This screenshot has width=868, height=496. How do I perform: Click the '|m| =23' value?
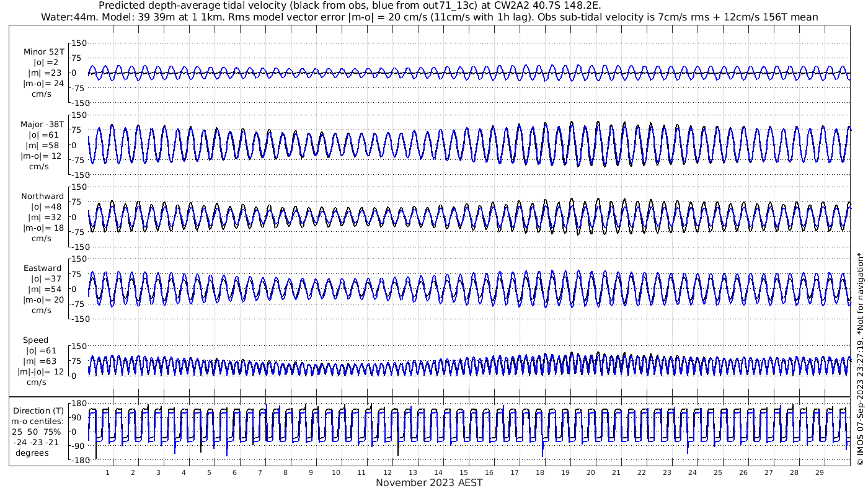pyautogui.click(x=45, y=73)
